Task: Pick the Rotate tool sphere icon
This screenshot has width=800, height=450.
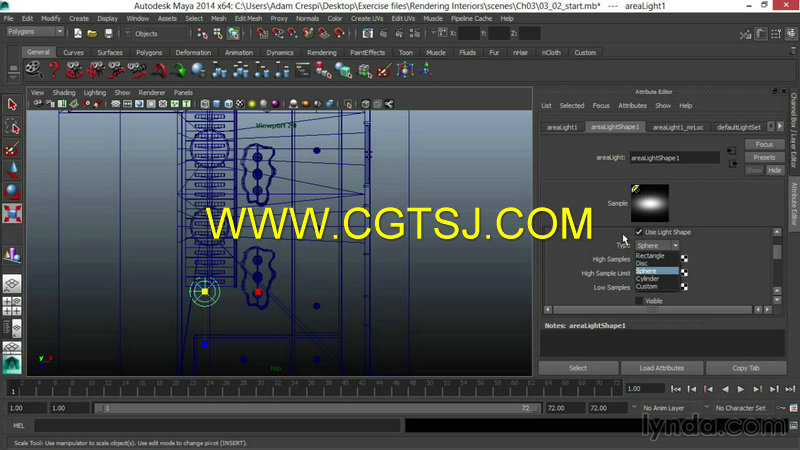Action: [12, 192]
